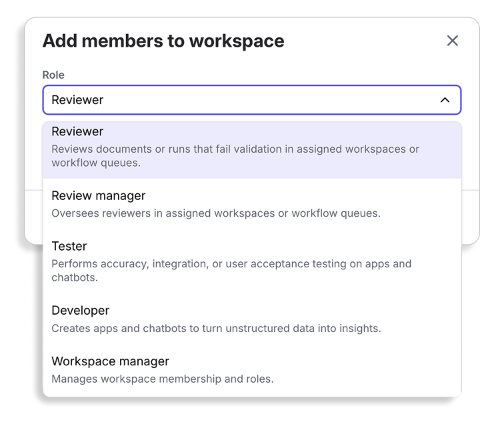504x422 pixels.
Task: Click the 'Reviews documents or runs' description
Action: click(x=235, y=149)
